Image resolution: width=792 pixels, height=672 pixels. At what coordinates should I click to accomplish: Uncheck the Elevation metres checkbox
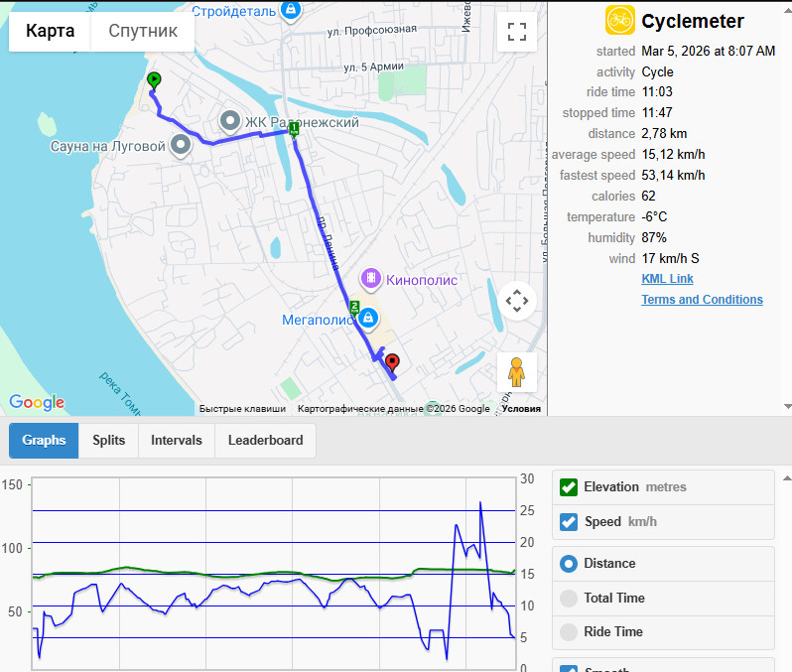pos(569,487)
